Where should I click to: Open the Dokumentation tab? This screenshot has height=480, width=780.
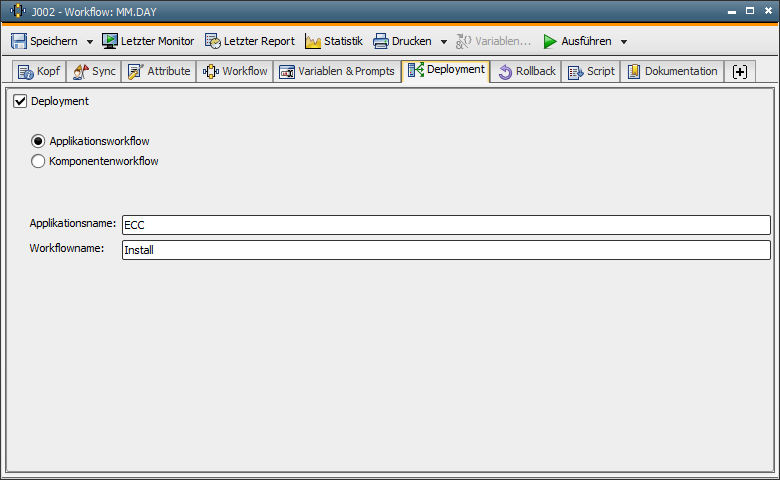coord(672,72)
